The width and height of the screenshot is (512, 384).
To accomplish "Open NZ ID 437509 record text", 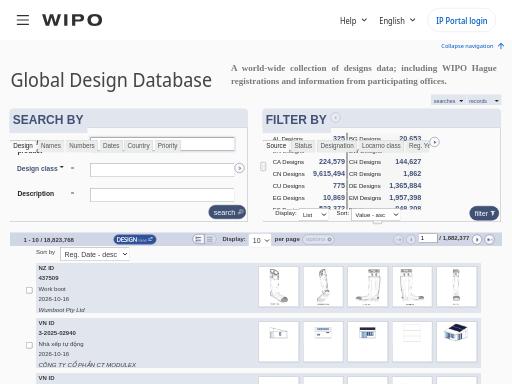I will 48,278.
